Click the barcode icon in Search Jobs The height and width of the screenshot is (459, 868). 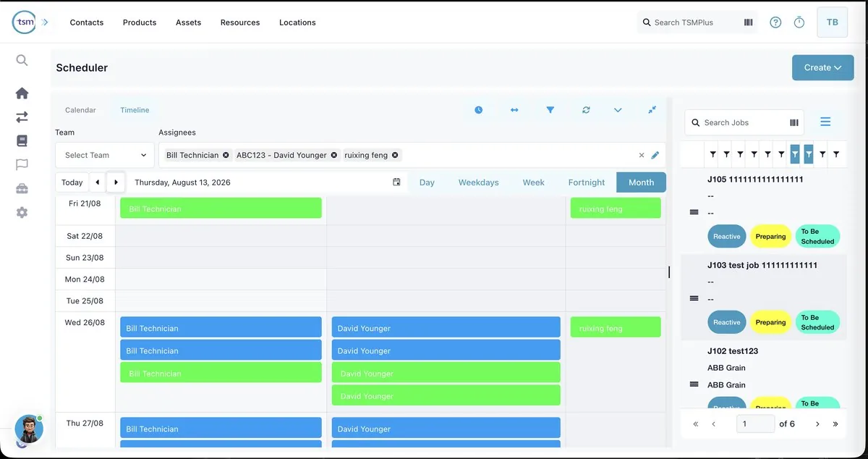pos(794,122)
